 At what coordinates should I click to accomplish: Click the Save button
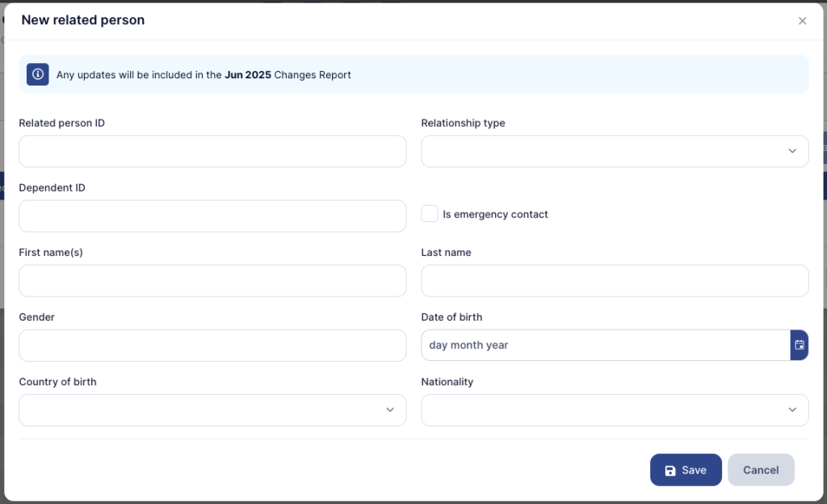686,470
